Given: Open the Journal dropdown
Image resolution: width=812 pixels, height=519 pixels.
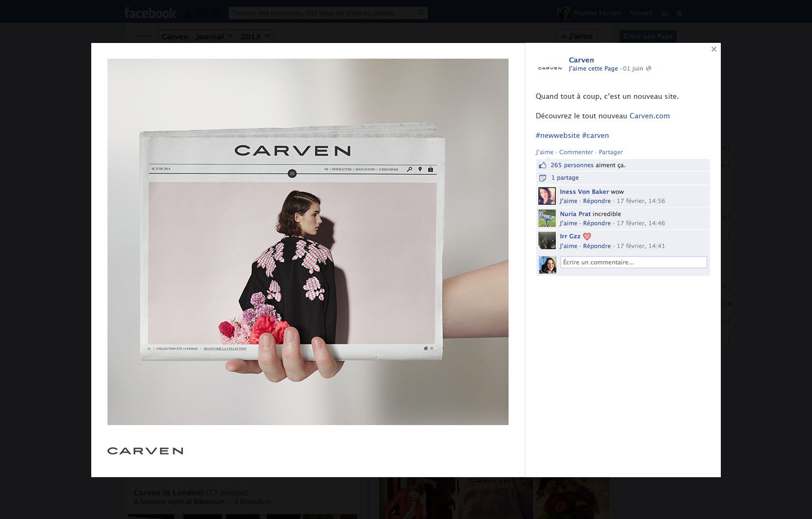Looking at the screenshot, I should [x=215, y=36].
